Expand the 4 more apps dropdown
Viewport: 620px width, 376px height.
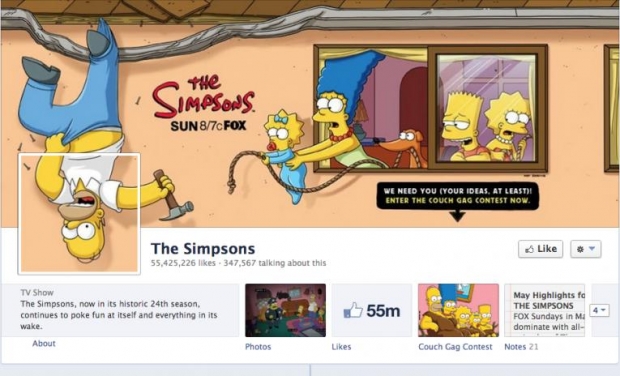[599, 310]
